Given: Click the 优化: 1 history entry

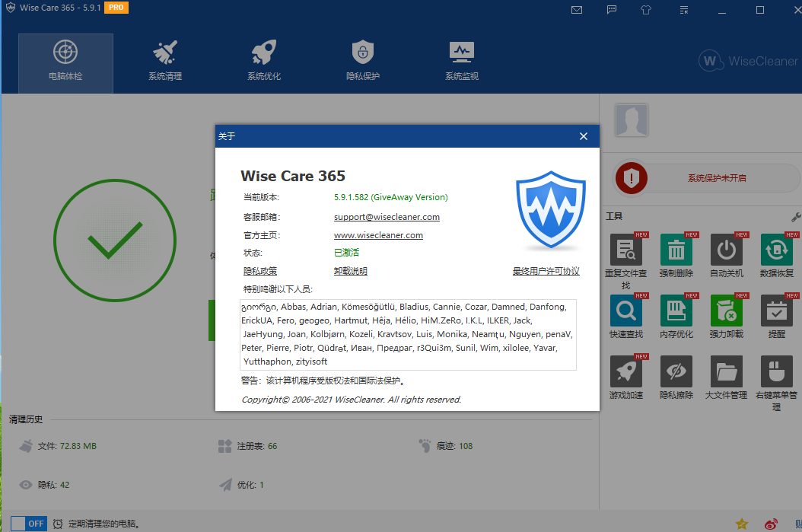Looking at the screenshot, I should (x=241, y=485).
